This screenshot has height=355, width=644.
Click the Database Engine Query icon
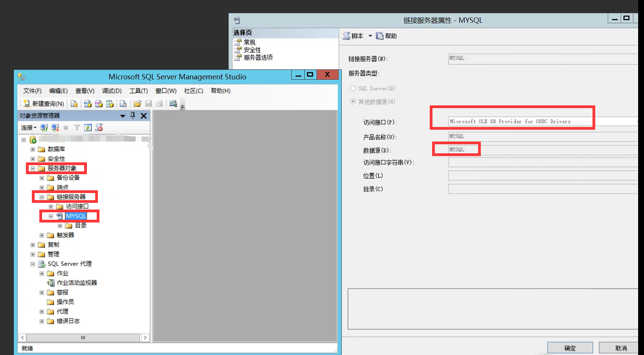(74, 103)
